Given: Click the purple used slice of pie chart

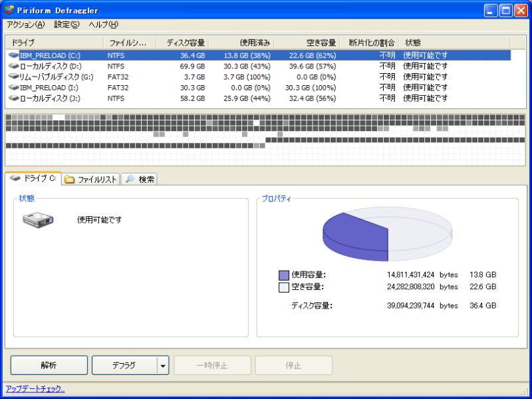Looking at the screenshot, I should coord(356,237).
